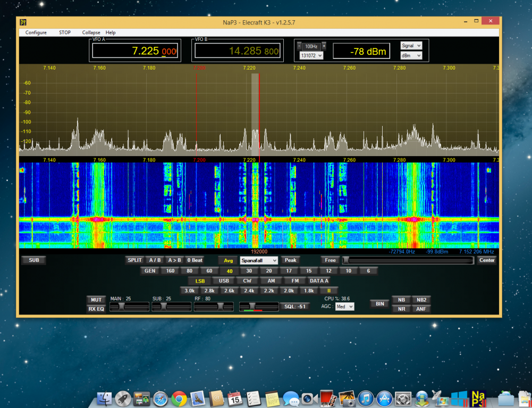Open the Spanafall display mode dropdown
Screen dimensions: 532x408
(x=258, y=260)
